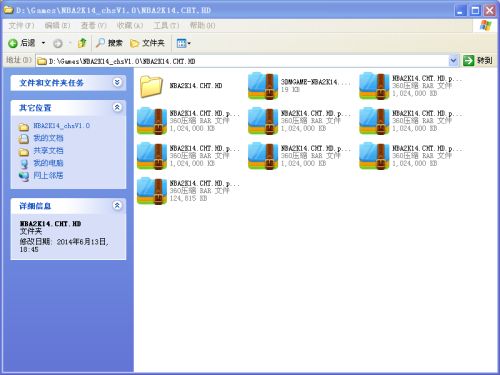The height and width of the screenshot is (375, 500).
Task: Open the Search (搜索) toolbar button
Action: [x=109, y=43]
